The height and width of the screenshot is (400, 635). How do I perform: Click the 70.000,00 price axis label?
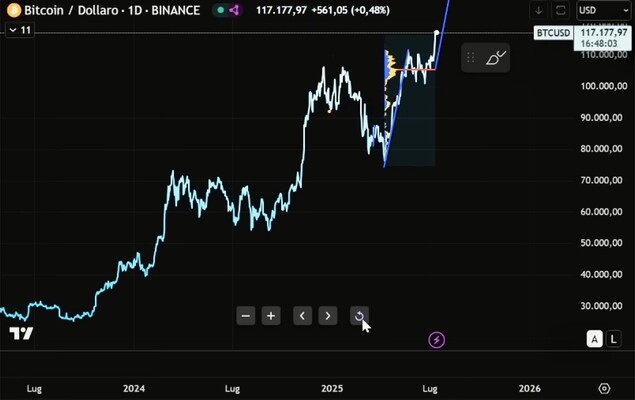point(601,180)
